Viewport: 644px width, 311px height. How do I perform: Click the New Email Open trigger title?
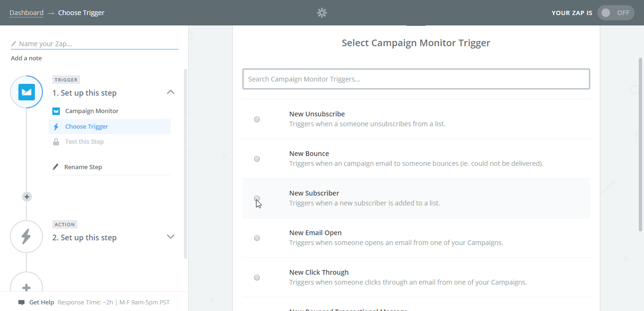click(315, 233)
